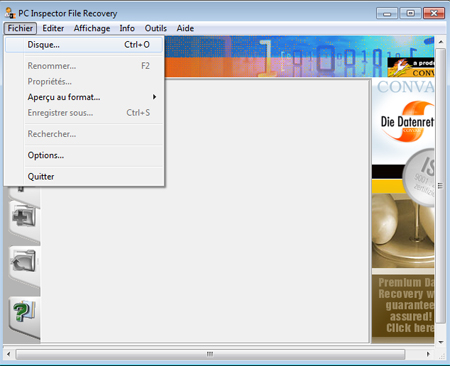Click the vertical scrollbar down arrow
Image resolution: width=450 pixels, height=366 pixels.
(x=441, y=342)
